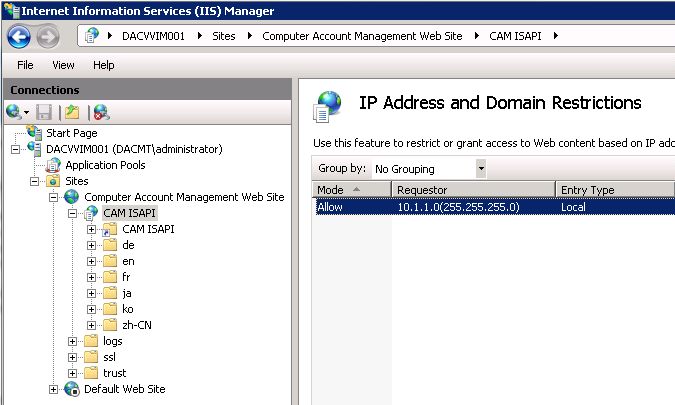Expand the logs folder node
Image resolution: width=675 pixels, height=405 pixels.
pyautogui.click(x=72, y=341)
